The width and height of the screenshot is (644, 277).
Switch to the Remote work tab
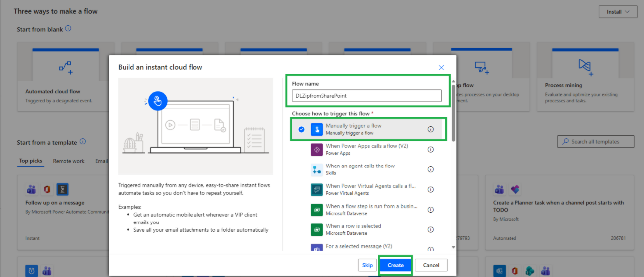[x=68, y=161]
